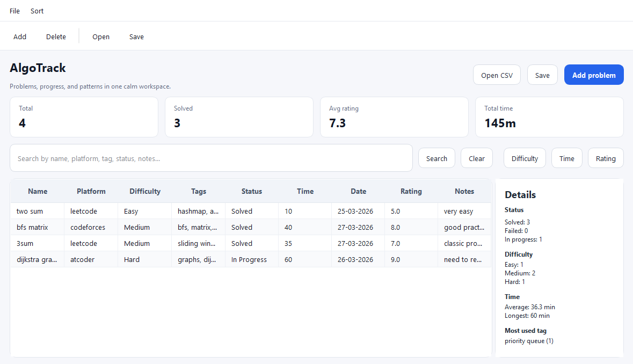Click Save in the toolbar

point(136,37)
